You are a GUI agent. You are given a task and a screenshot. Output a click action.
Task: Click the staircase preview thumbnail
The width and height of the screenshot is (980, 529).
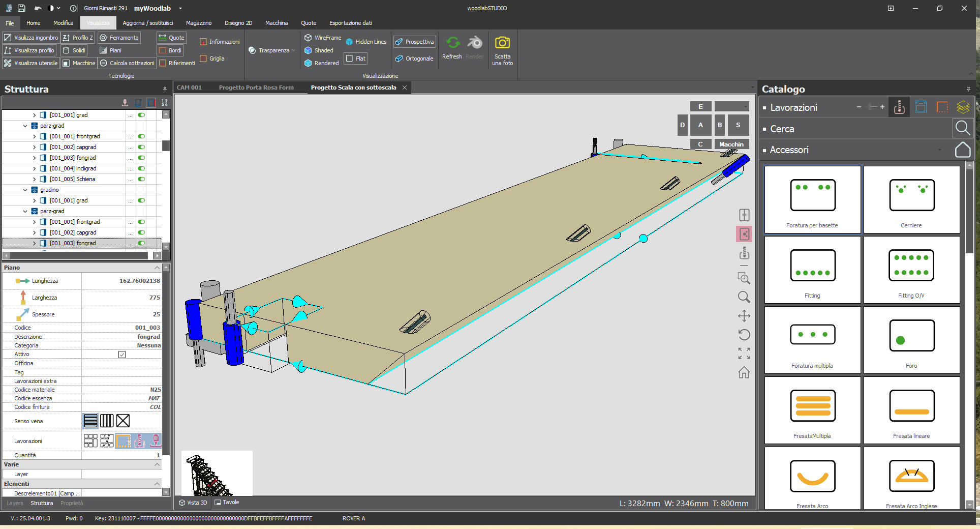217,473
